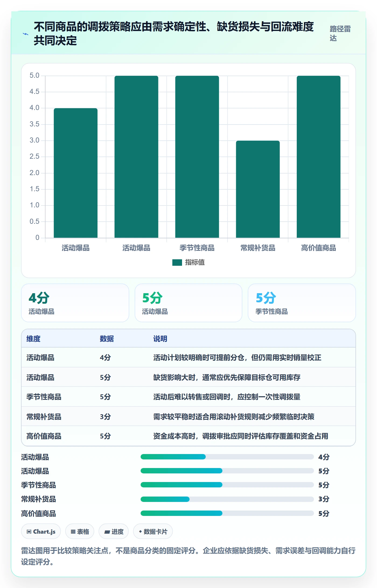This screenshot has width=377, height=588.
Task: Click the 表格 tag chip
Action: [80, 532]
